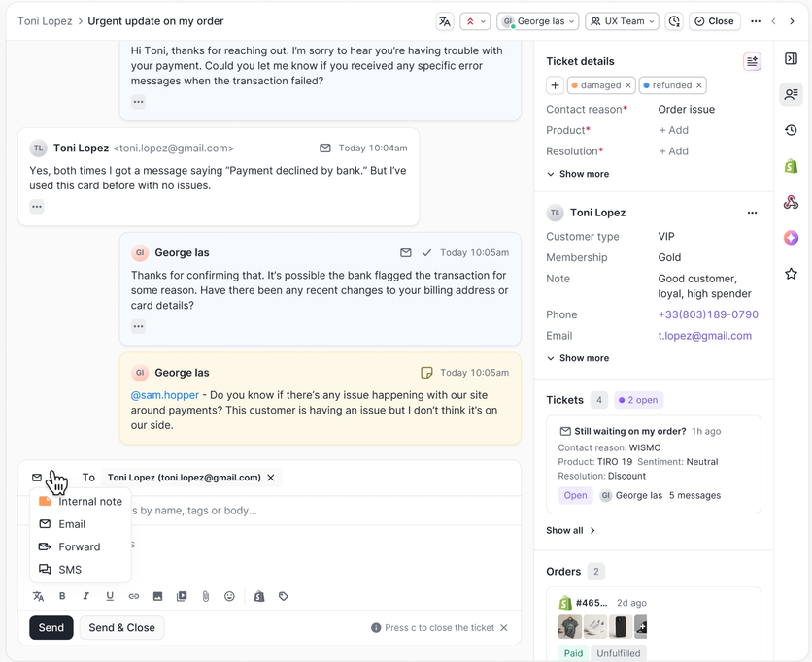Dismiss the Press c to close hint
The width and height of the screenshot is (812, 662).
(504, 628)
